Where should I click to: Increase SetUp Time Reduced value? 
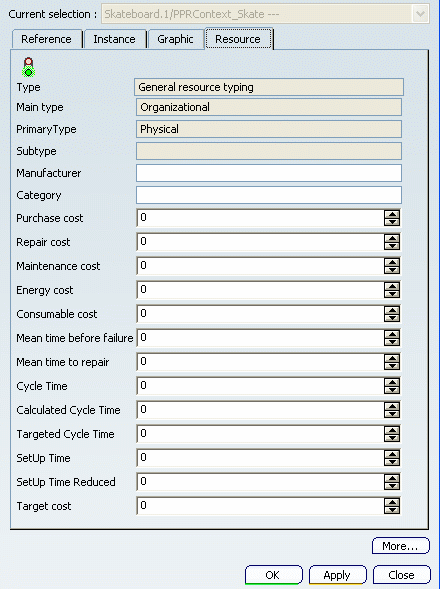[392, 479]
